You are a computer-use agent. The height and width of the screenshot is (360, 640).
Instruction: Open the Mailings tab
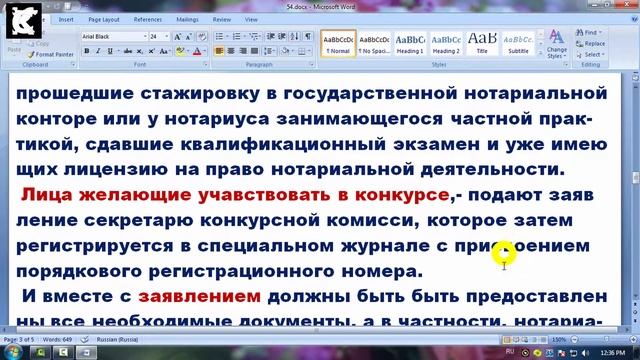pyautogui.click(x=187, y=20)
